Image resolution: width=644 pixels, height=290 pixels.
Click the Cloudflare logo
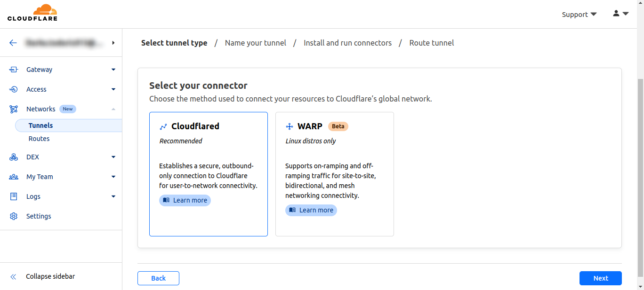click(x=32, y=13)
